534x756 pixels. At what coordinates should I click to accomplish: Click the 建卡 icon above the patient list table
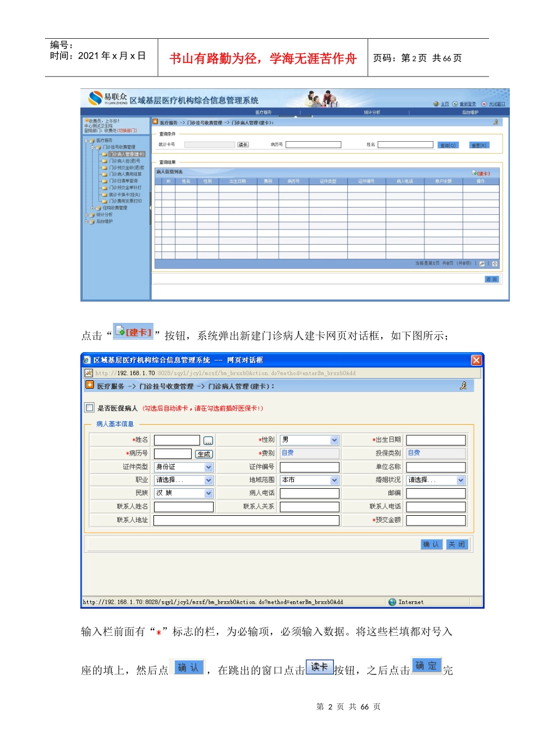click(x=474, y=173)
